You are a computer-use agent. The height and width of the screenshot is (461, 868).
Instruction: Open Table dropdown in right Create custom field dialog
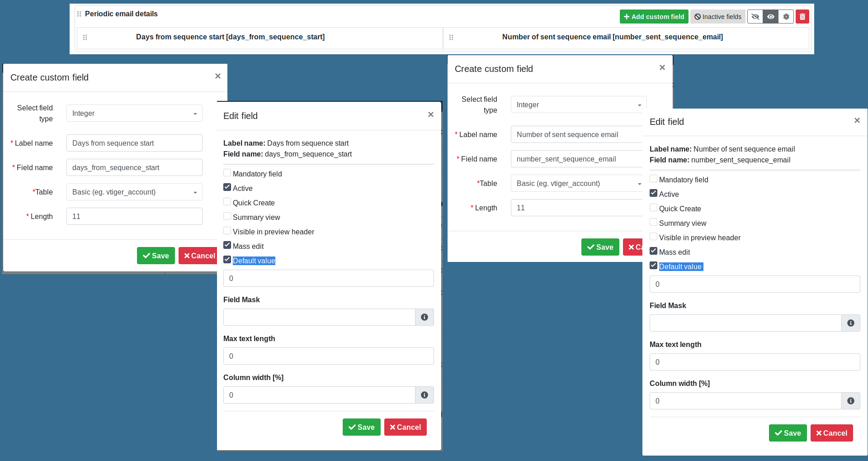[577, 183]
